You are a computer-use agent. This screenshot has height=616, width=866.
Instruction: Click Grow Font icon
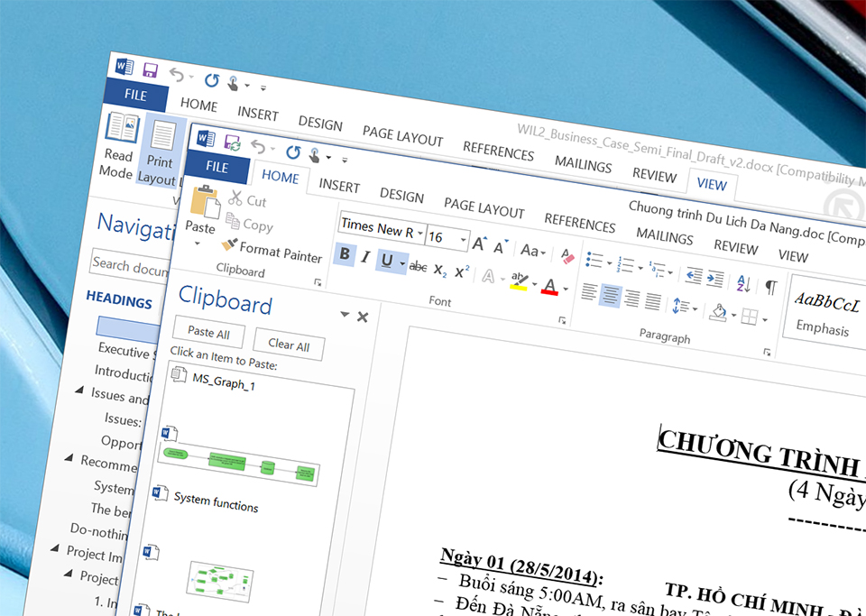point(479,244)
